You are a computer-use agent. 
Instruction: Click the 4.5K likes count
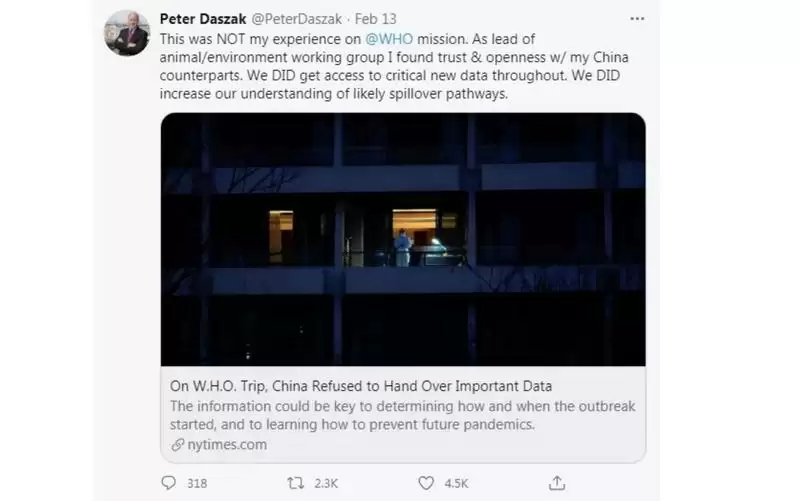(456, 483)
